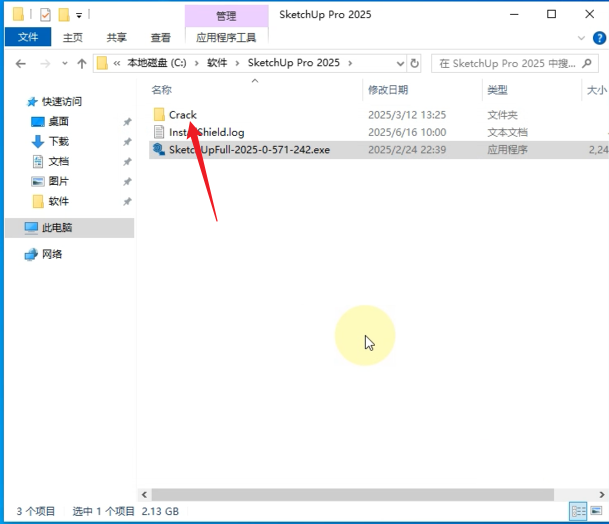Click the Properties quick access icon

pyautogui.click(x=45, y=15)
